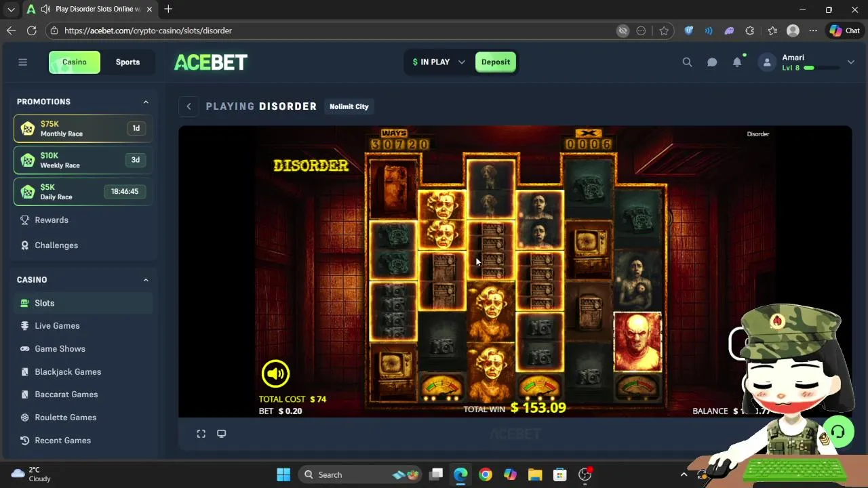Viewport: 868px width, 488px height.
Task: Open the IN PLAY balance dropdown
Action: pyautogui.click(x=439, y=62)
